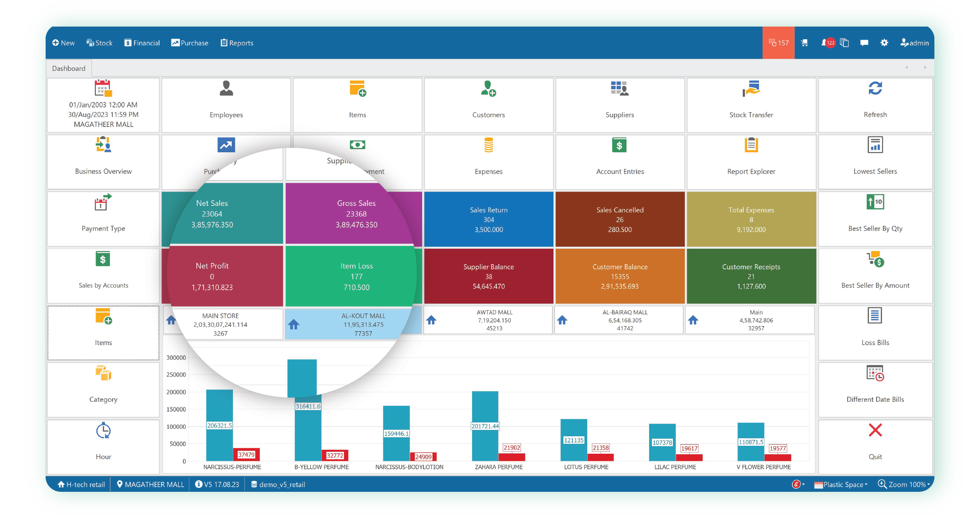Image resolution: width=980 pixels, height=516 pixels.
Task: Click the date range MAGATHEER MALL tile
Action: pos(103,105)
